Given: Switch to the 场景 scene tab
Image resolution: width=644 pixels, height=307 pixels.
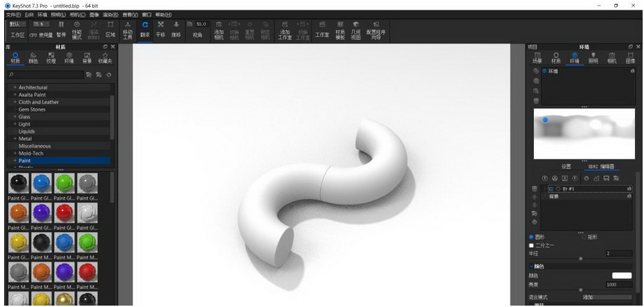Looking at the screenshot, I should (537, 58).
